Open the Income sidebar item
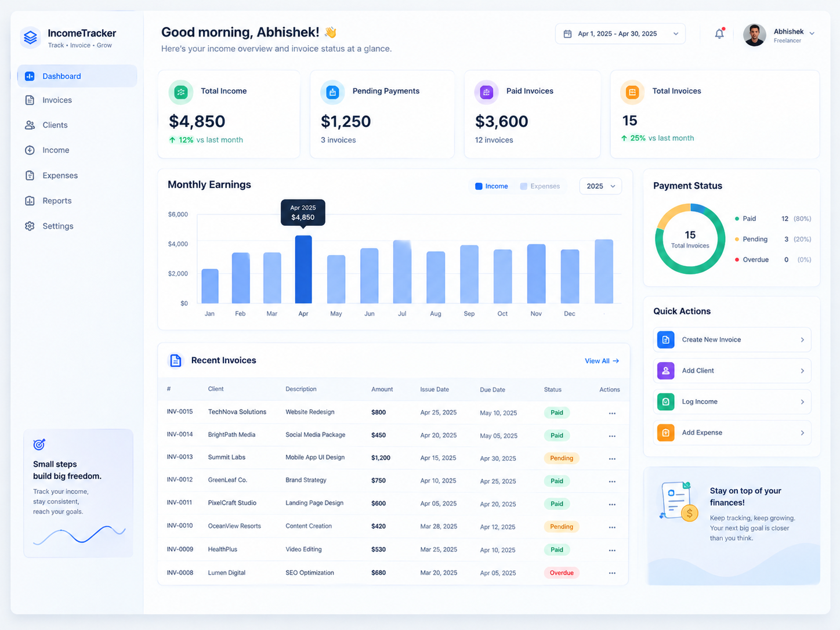The image size is (840, 630). (x=77, y=150)
